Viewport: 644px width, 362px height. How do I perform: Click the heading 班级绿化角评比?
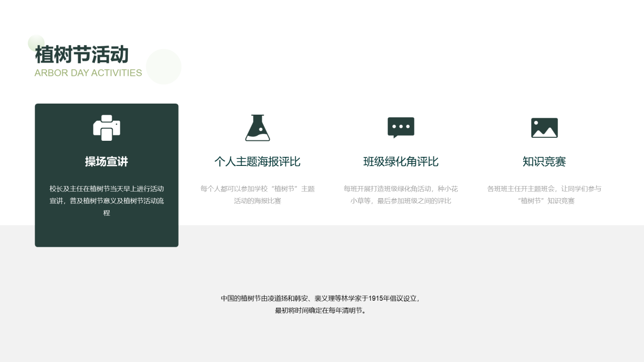point(401,161)
